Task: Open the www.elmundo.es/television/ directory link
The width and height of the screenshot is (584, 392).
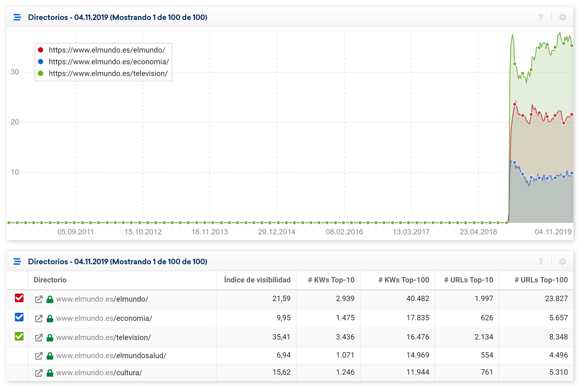Action: (x=103, y=338)
